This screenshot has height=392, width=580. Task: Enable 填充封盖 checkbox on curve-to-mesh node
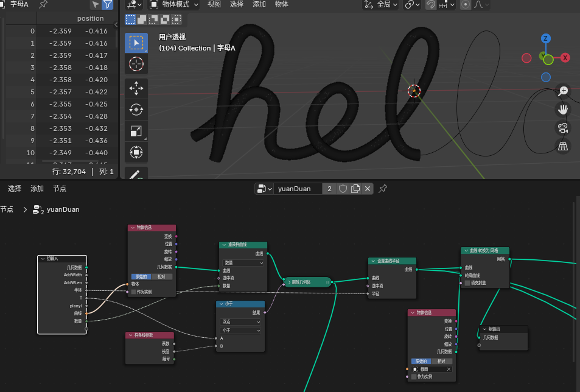467,283
